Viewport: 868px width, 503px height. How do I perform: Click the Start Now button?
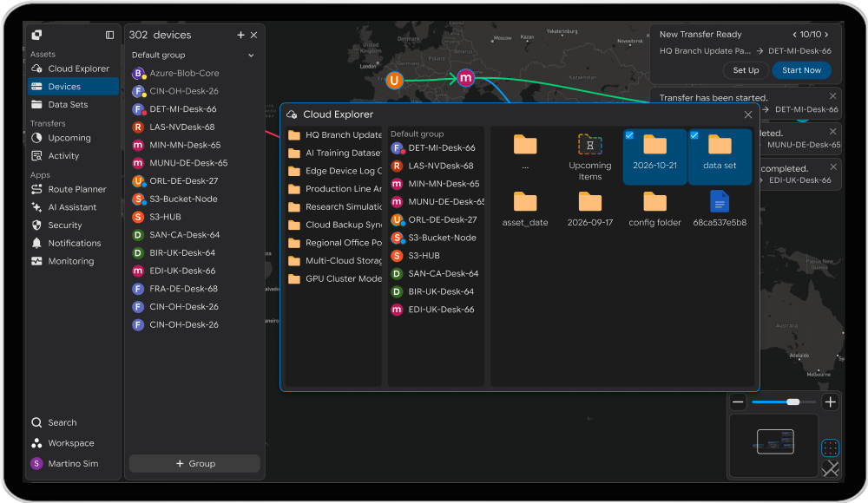[801, 70]
